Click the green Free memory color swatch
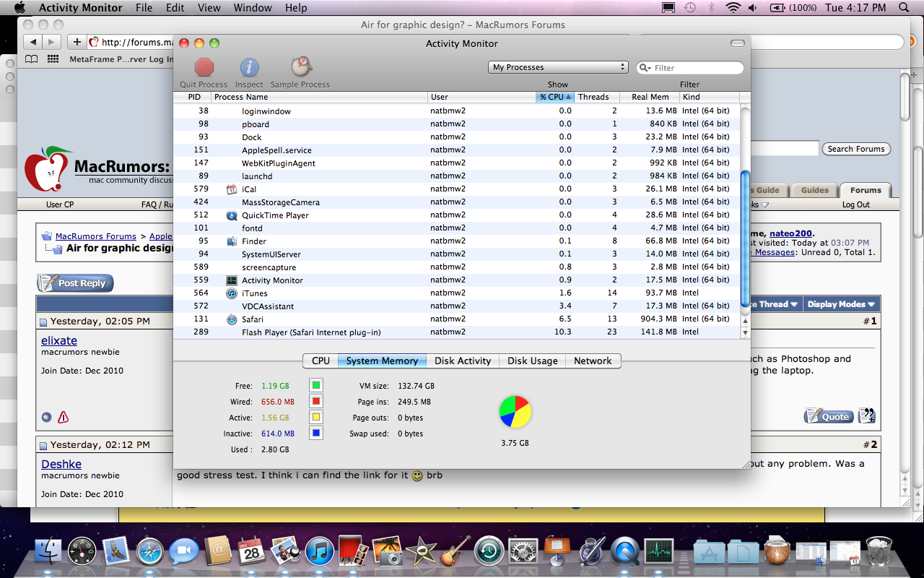 coord(315,385)
